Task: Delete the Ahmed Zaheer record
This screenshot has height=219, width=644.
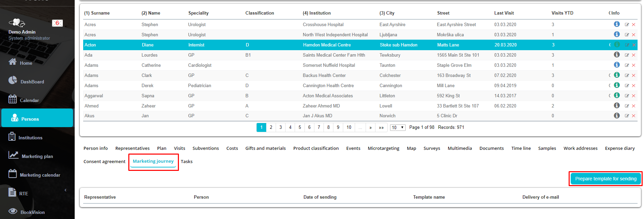Action: click(633, 106)
